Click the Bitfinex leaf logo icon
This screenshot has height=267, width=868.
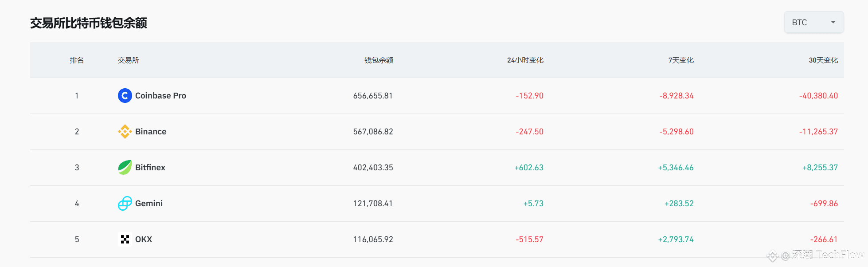point(125,168)
